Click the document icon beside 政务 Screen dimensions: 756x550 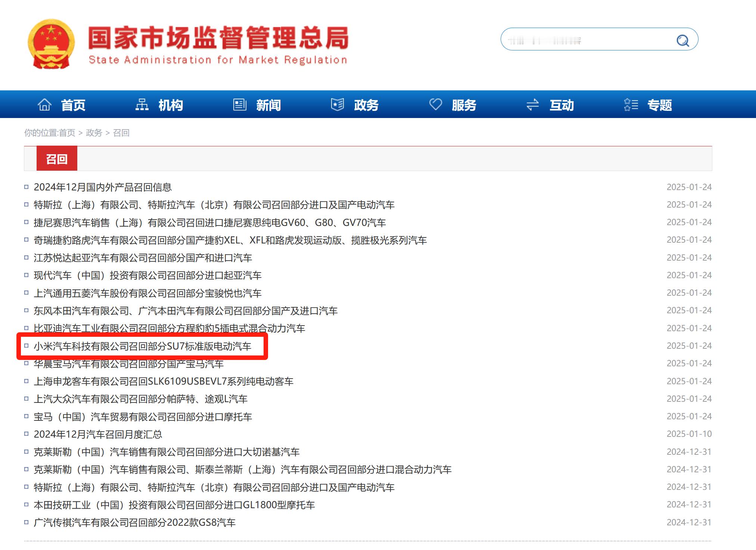[337, 105]
